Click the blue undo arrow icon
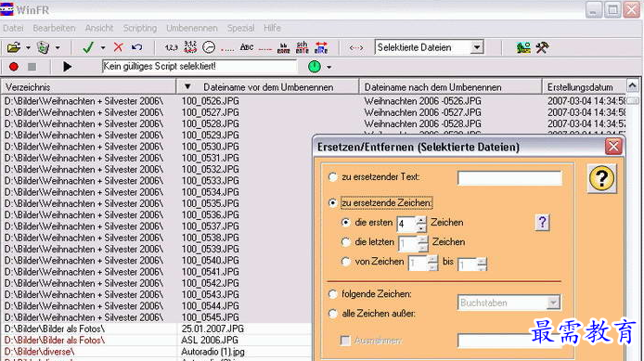This screenshot has width=644, height=361. pos(136,47)
